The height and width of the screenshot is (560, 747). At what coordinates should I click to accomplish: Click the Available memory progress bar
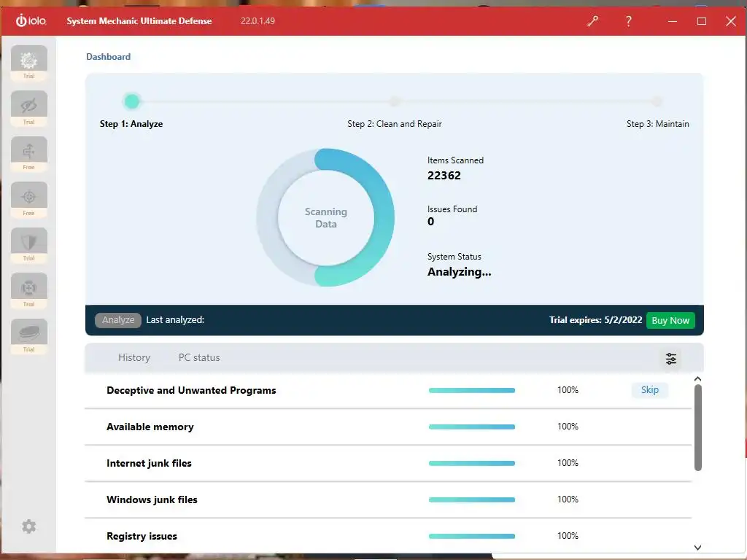click(x=472, y=427)
